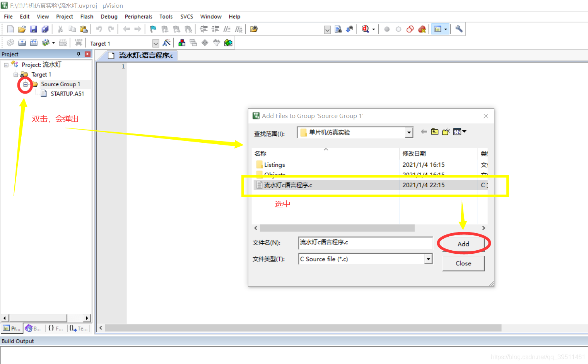Translate current file icon

10,43
